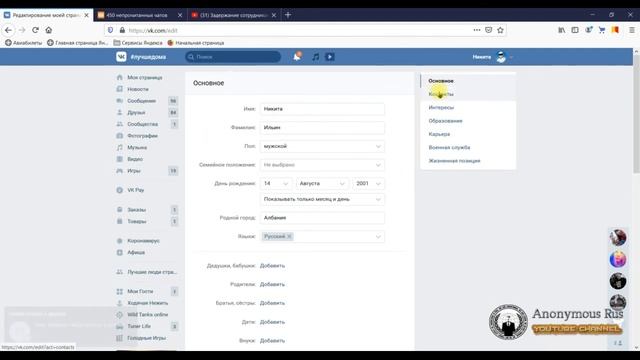Image resolution: width=640 pixels, height=360 pixels.
Task: Open the birthday visibility dropdown
Action: click(x=322, y=199)
